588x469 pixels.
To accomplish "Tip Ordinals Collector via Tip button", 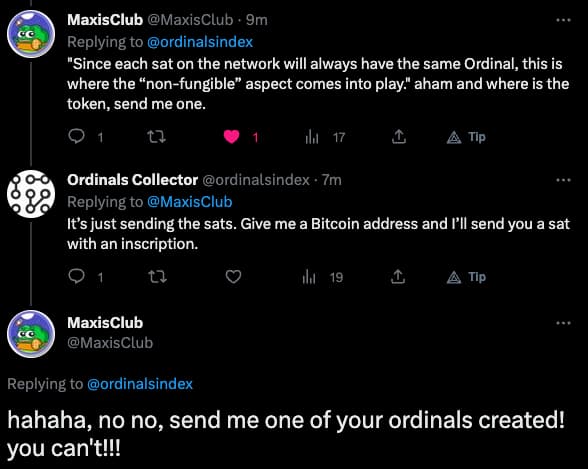I will [x=466, y=277].
